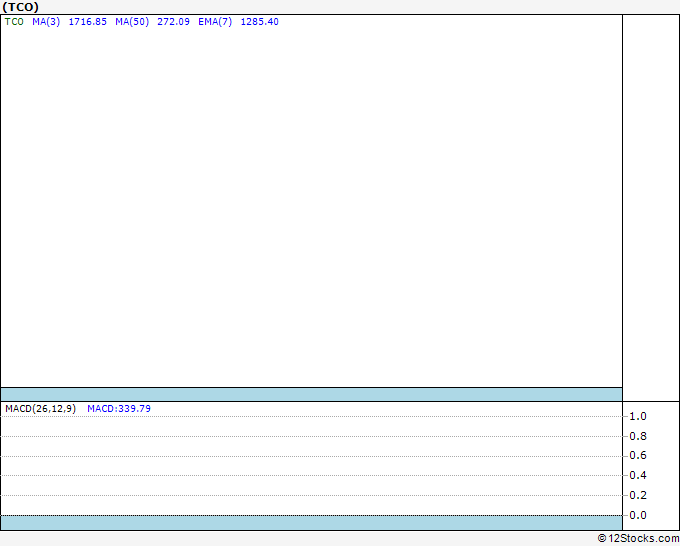Click the MA(50) value 272.09
The image size is (680, 546).
(173, 22)
